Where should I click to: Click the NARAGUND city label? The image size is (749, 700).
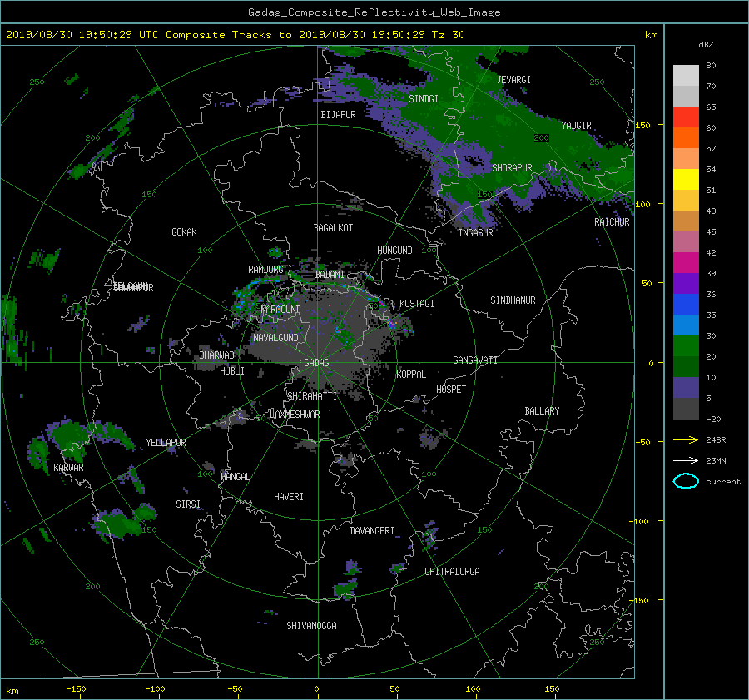[281, 310]
